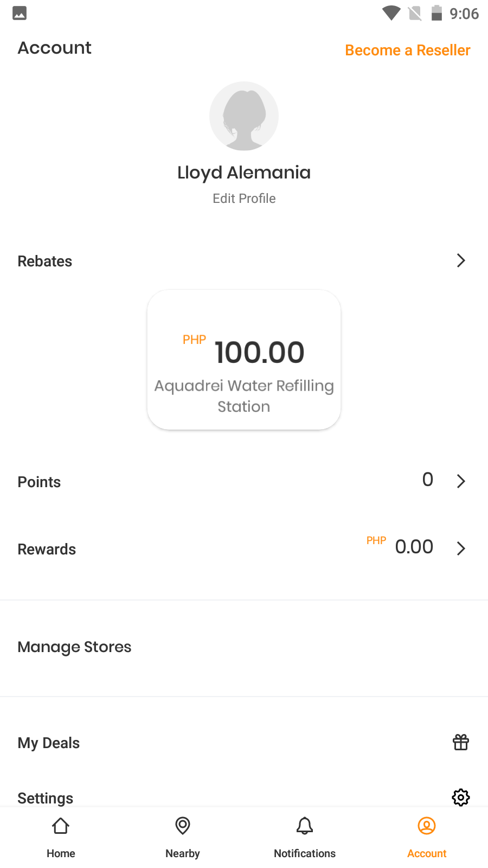Tap the picture icon in status bar

tap(20, 13)
